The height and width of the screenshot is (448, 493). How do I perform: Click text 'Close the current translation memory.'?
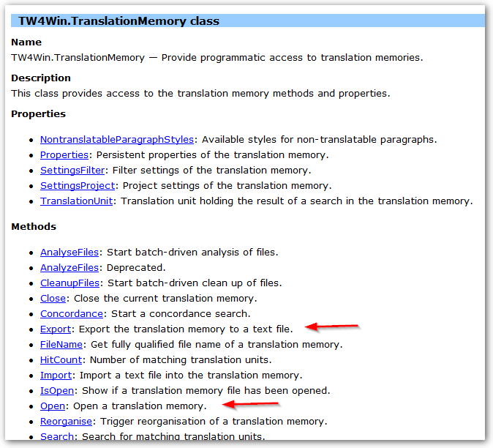coord(165,298)
